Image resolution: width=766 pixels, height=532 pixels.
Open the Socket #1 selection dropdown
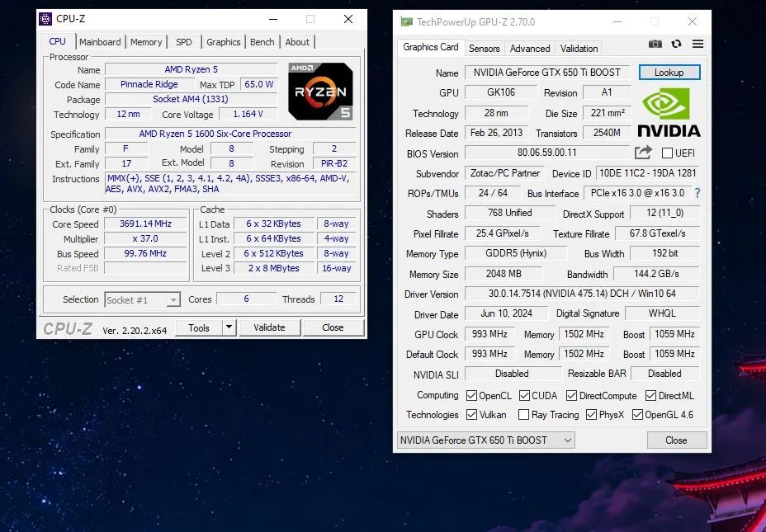(x=142, y=299)
